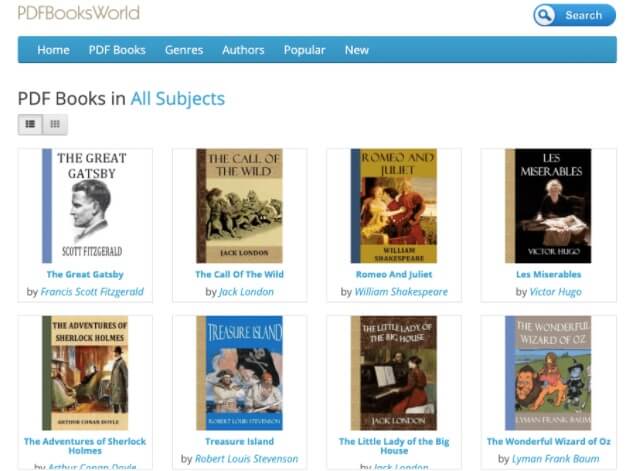Open The Wonderful Wizard of Oz title link

[x=548, y=441]
